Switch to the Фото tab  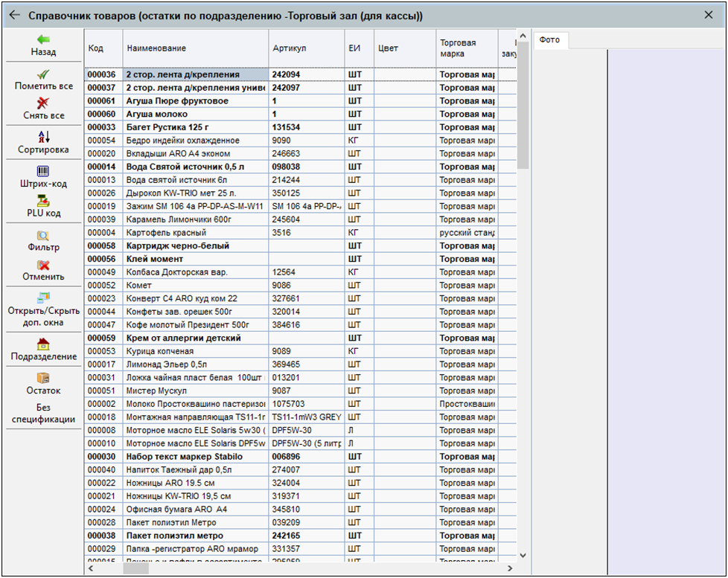549,41
